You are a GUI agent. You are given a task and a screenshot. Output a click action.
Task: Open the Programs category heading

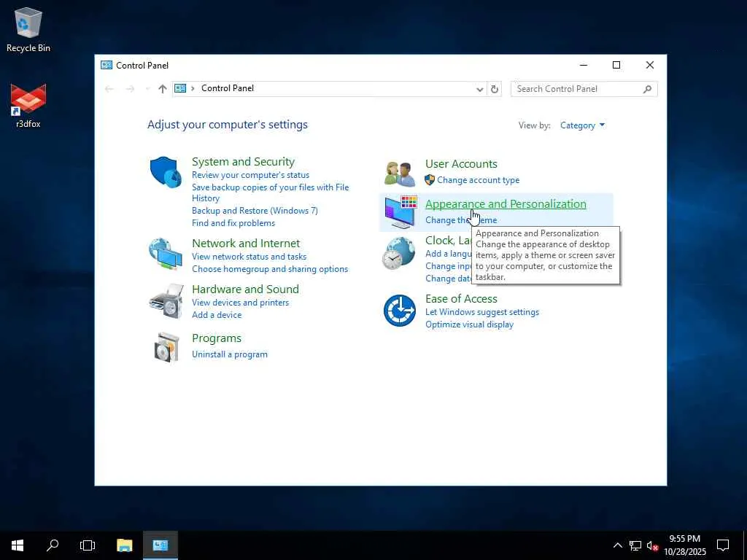pyautogui.click(x=216, y=338)
